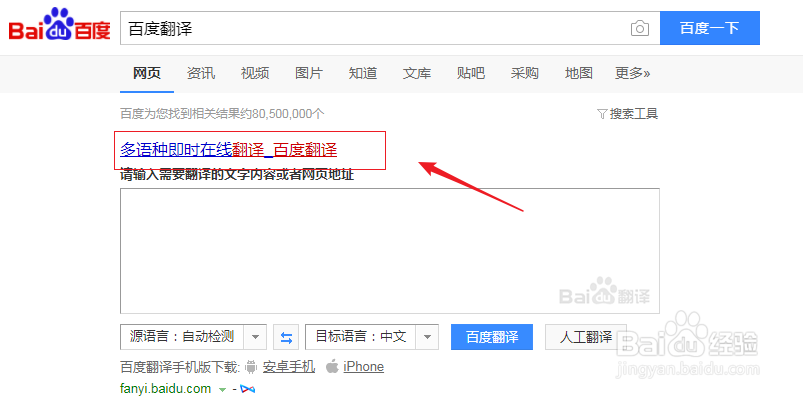
Task: Open the green arrow beside fanyi.baidu.com
Action: tap(222, 390)
